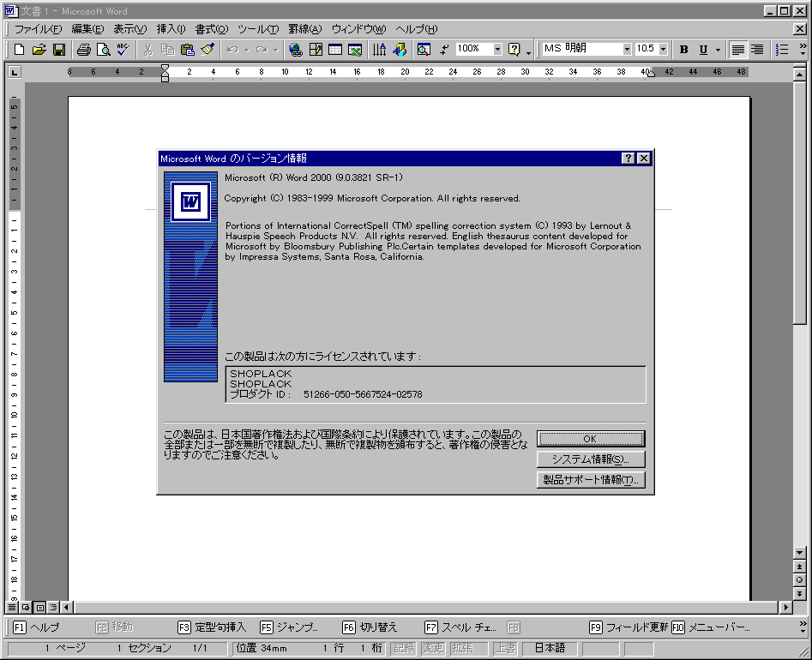Screen dimensions: 812x660
Task: Click the Undo arrow icon
Action: [232, 49]
